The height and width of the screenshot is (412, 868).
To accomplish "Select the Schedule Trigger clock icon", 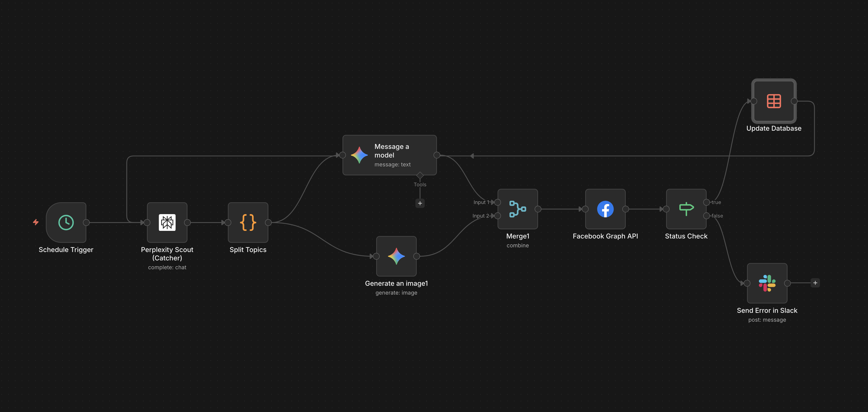I will [x=66, y=222].
